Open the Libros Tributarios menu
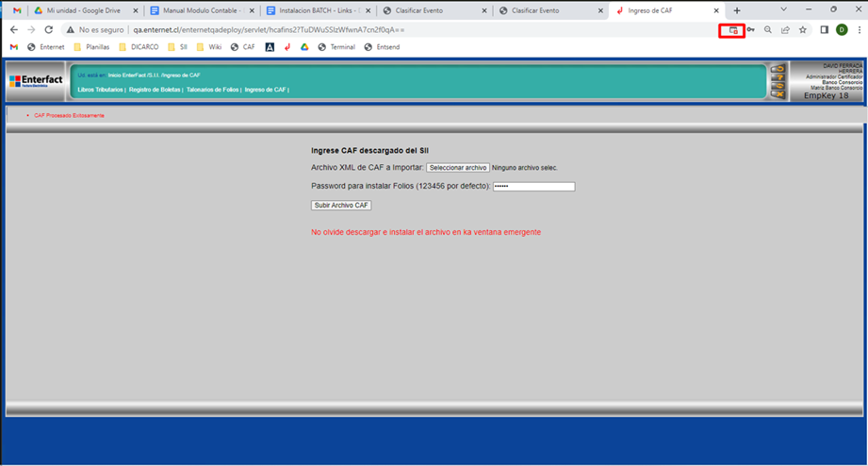 [100, 90]
